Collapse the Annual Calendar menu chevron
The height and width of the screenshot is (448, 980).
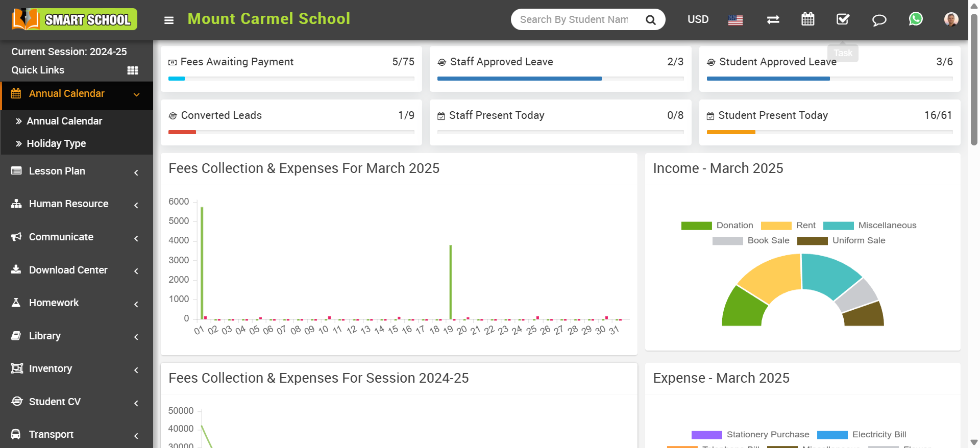tap(136, 94)
